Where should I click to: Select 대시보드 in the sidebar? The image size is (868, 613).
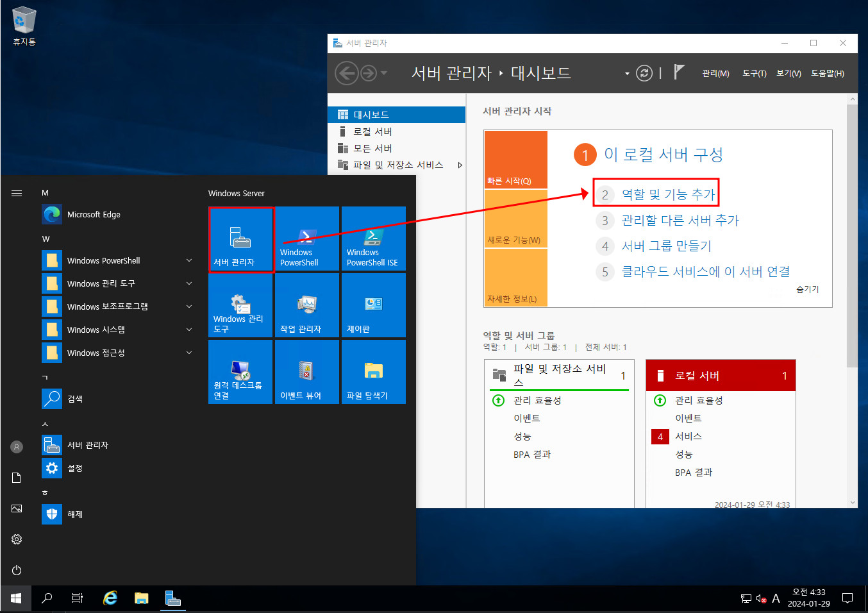click(x=396, y=115)
